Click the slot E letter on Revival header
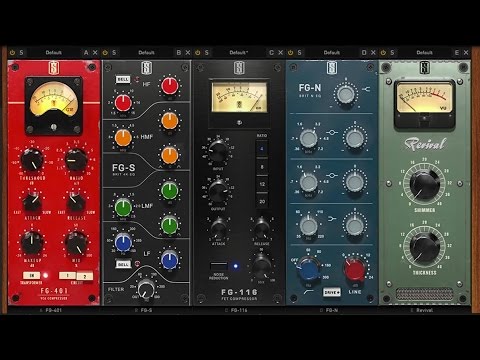Screen dimensions: 480x360 click(457, 53)
